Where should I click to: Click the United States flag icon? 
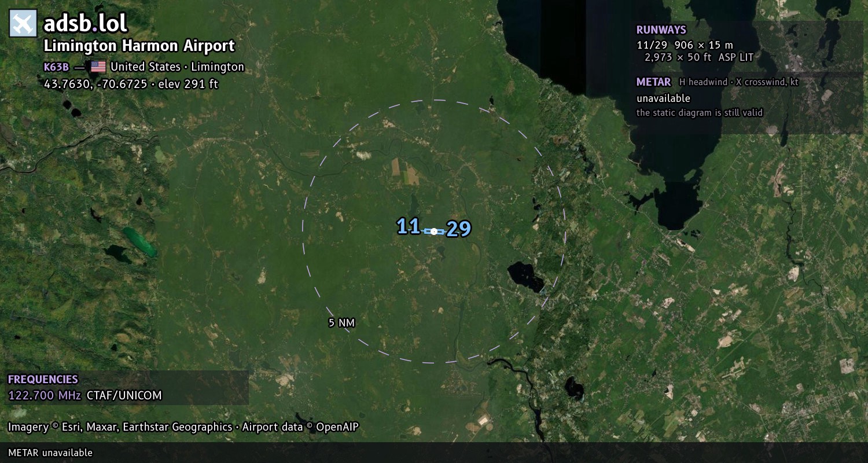point(98,67)
